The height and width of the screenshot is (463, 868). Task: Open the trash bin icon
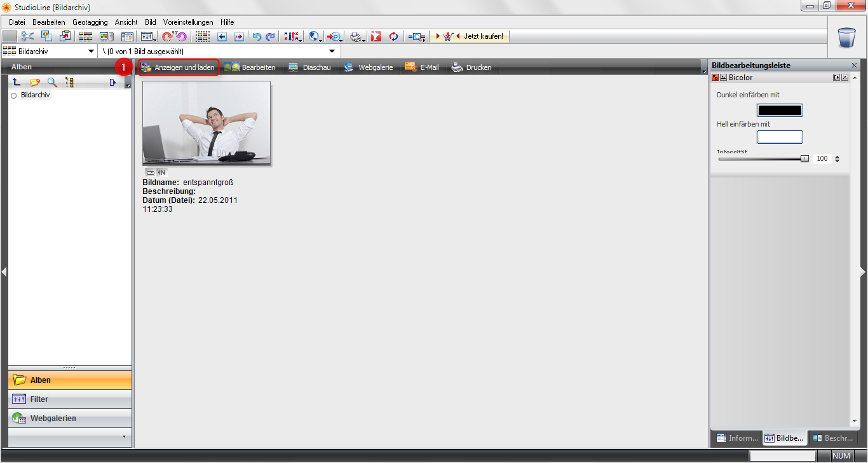(x=847, y=38)
